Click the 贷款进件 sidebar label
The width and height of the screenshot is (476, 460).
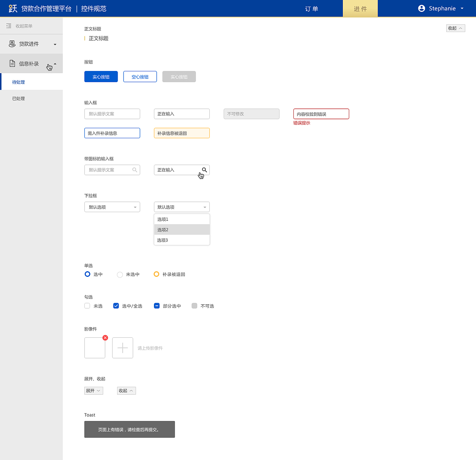[x=29, y=44]
